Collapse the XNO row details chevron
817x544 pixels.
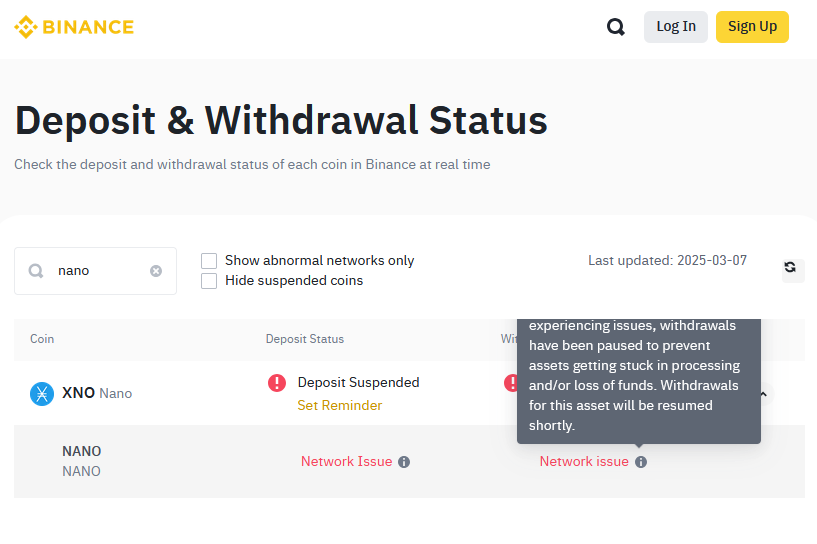click(x=763, y=394)
